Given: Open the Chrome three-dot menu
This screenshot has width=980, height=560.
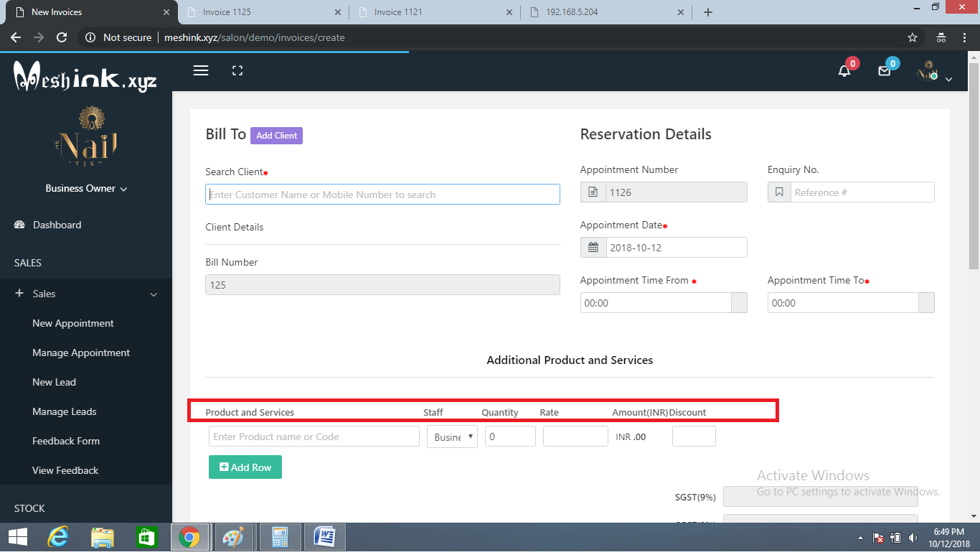Looking at the screenshot, I should click(x=965, y=37).
